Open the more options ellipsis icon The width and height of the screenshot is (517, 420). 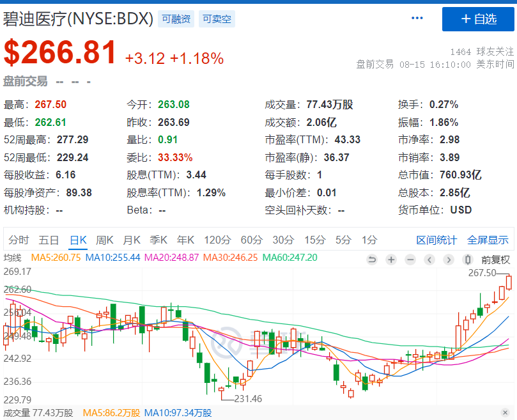[417, 18]
